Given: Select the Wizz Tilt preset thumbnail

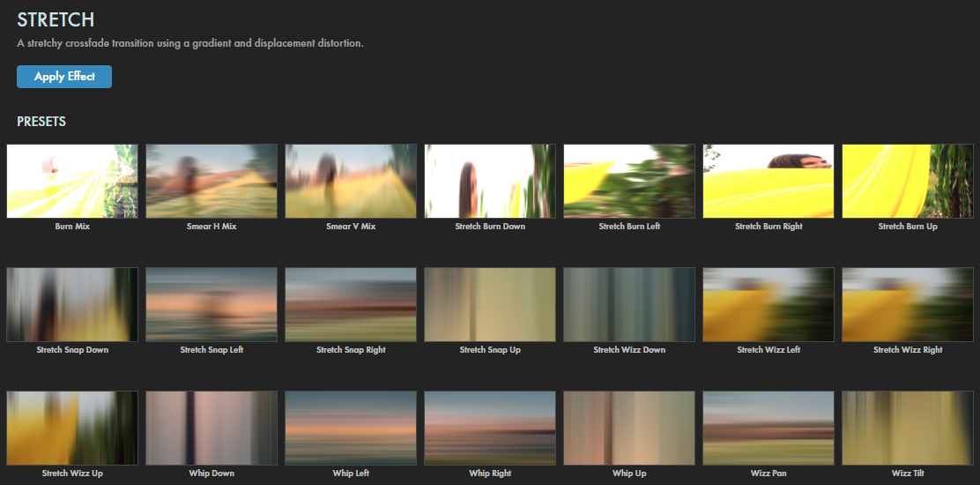Looking at the screenshot, I should coord(908,429).
